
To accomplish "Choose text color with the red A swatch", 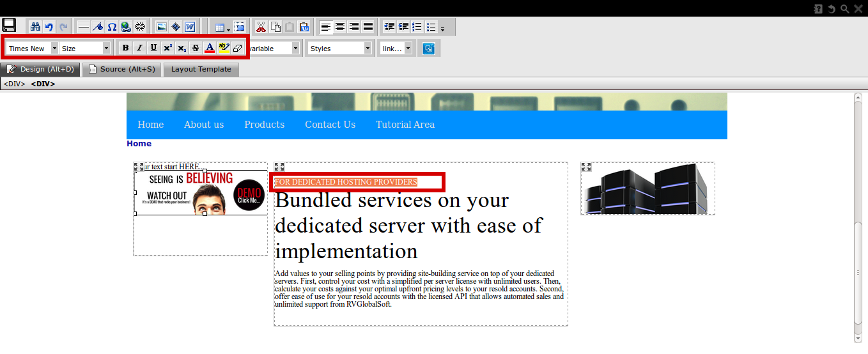I will coord(210,48).
